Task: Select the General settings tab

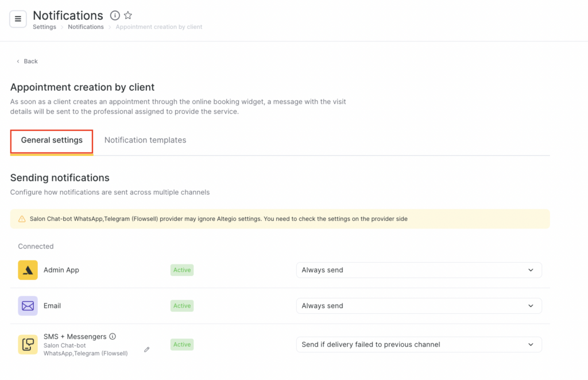Action: pos(52,140)
